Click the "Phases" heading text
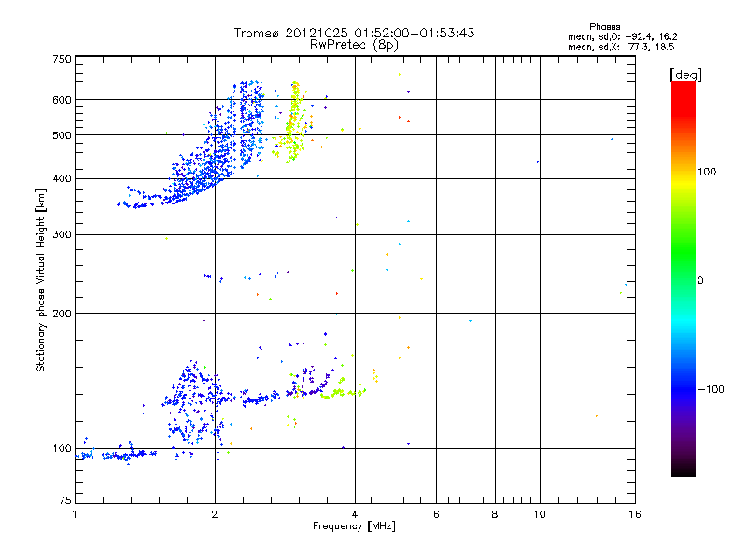The width and height of the screenshot is (747, 560). point(604,27)
